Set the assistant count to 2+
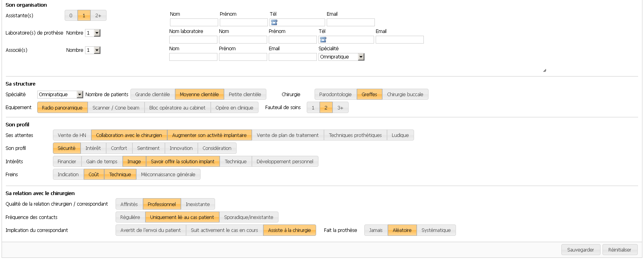 tap(98, 16)
